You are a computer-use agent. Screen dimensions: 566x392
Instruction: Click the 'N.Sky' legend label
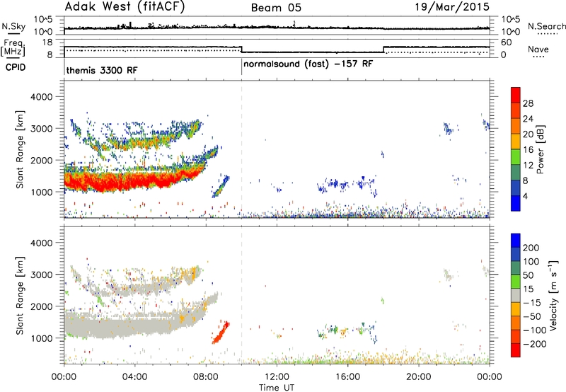coord(13,26)
